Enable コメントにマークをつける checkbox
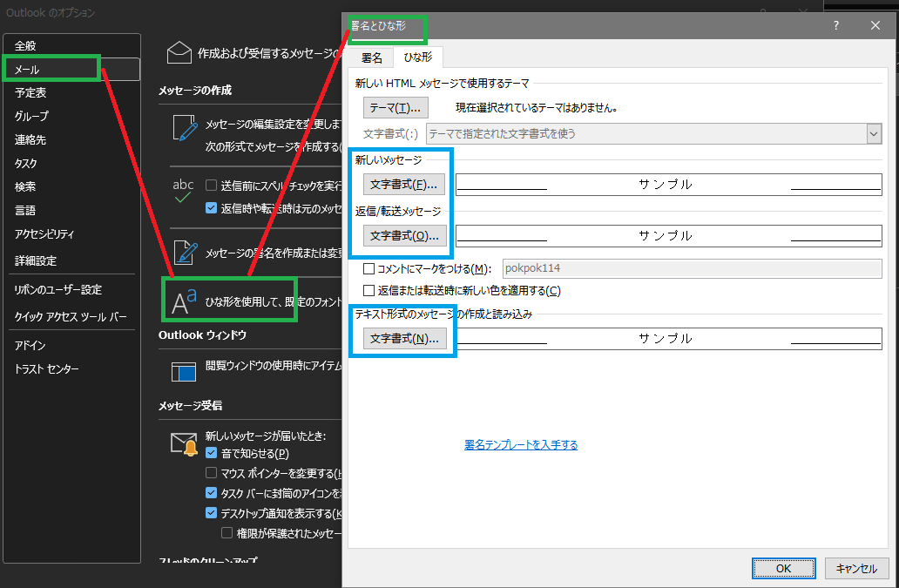 [x=369, y=269]
